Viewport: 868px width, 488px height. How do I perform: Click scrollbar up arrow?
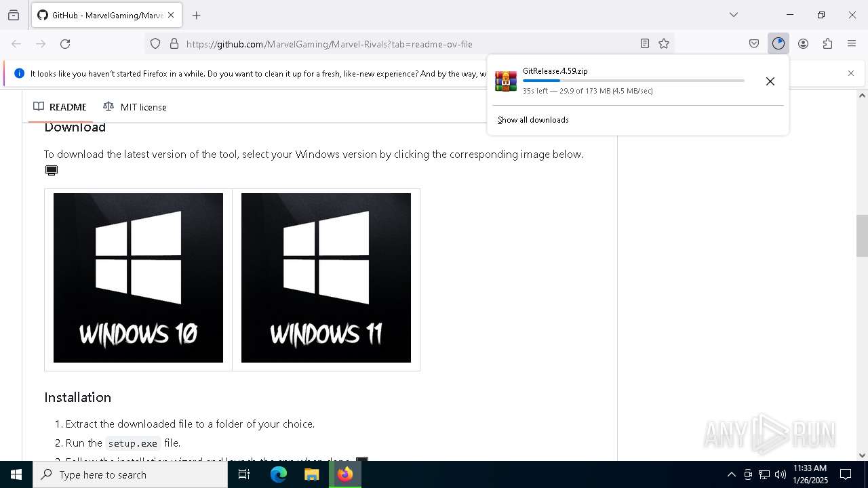click(x=862, y=96)
